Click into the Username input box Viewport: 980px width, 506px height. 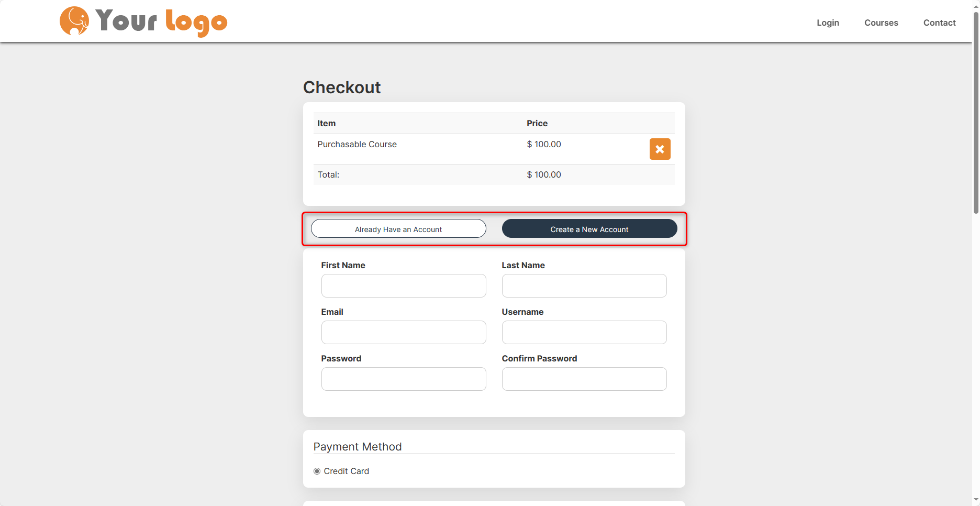click(584, 333)
